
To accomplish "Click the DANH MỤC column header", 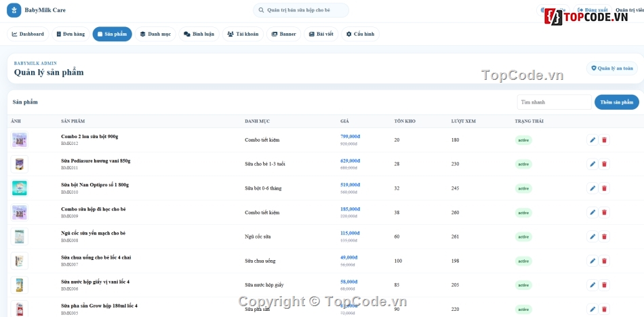I will pos(257,121).
